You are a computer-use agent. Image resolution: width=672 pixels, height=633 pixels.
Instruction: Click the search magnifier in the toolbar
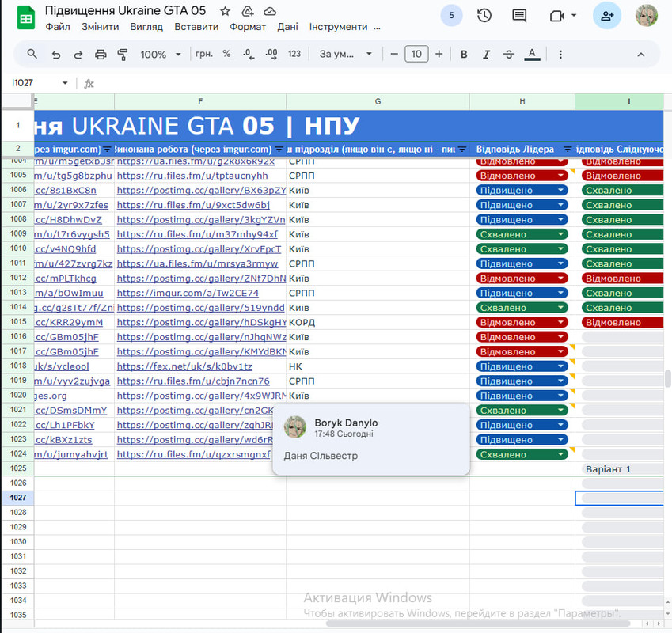(32, 54)
